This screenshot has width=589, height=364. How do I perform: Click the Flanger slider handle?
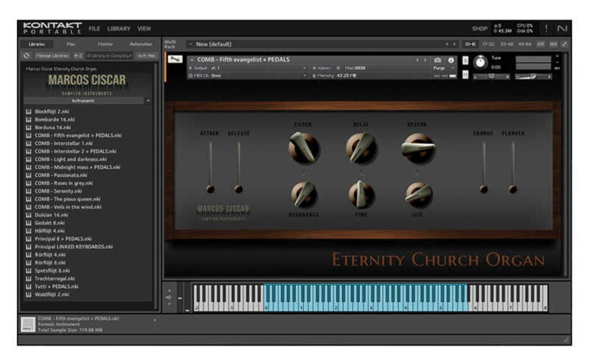(512, 189)
